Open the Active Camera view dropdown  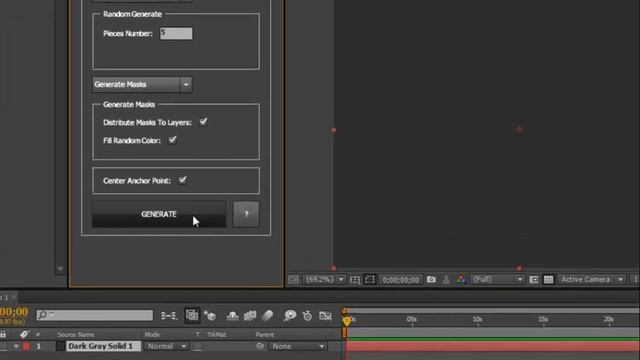(591, 280)
